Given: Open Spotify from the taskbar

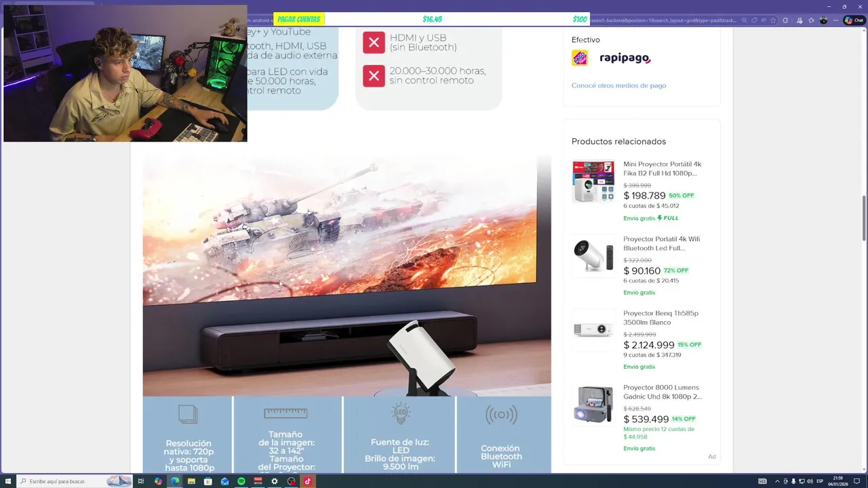Looking at the screenshot, I should pos(241,481).
